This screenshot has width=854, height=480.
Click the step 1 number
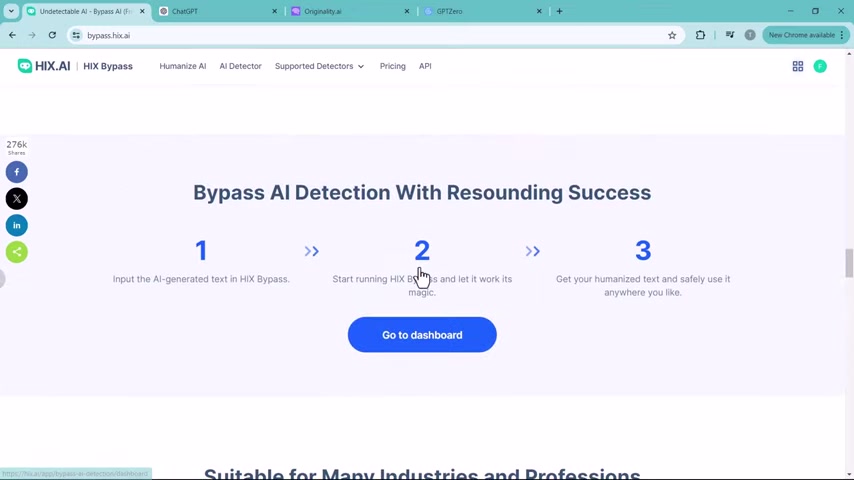[x=201, y=251]
